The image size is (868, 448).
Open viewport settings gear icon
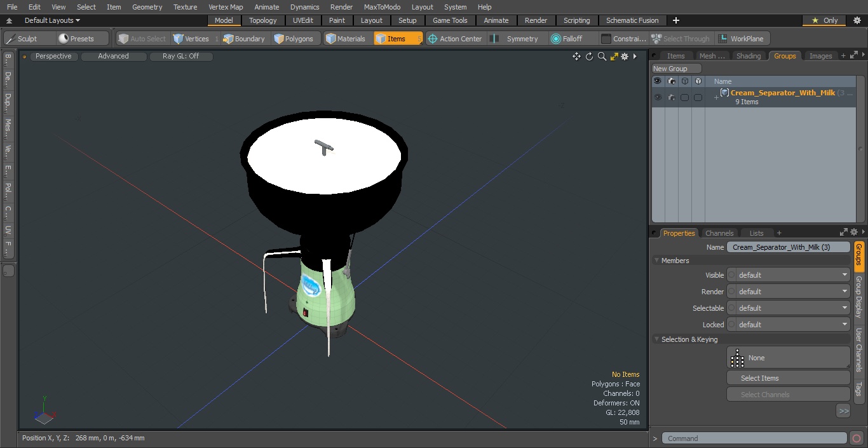click(x=625, y=57)
